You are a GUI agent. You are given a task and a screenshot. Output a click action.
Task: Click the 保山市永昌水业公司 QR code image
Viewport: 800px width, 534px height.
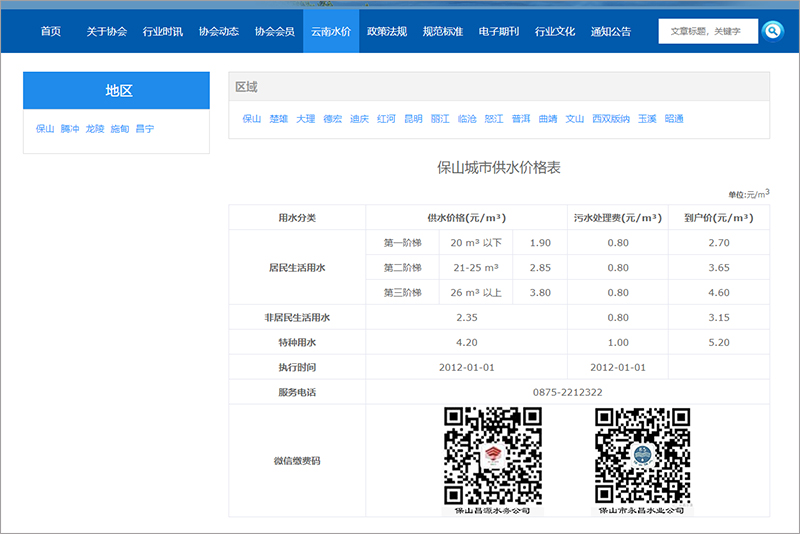[x=642, y=456]
